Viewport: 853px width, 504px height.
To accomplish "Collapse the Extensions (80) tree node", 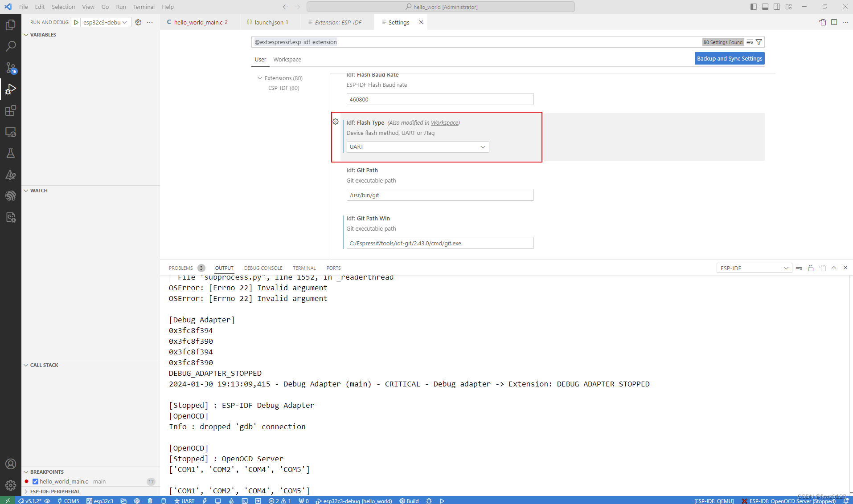I will tap(260, 78).
